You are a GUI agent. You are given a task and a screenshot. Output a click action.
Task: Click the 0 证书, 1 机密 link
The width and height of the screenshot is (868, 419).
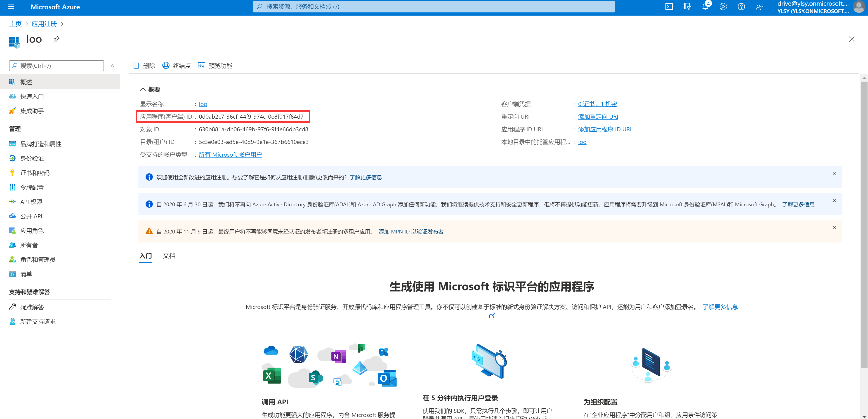[x=597, y=104]
